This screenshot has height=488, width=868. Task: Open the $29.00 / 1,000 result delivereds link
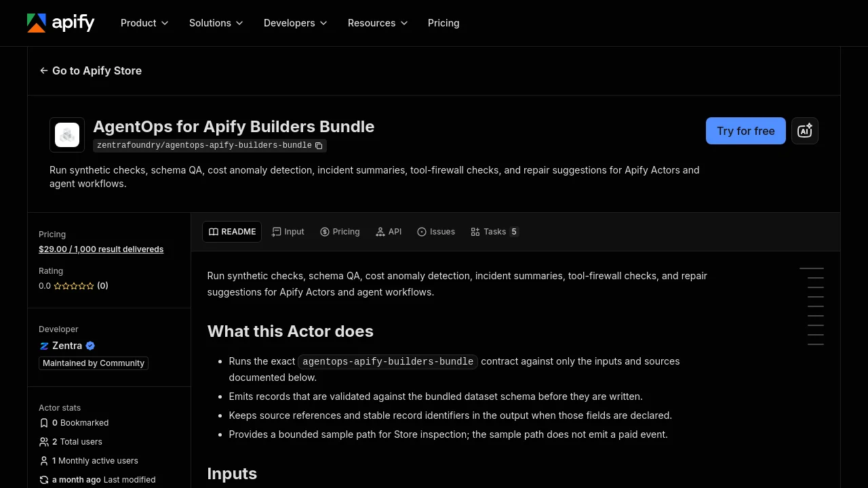click(101, 249)
